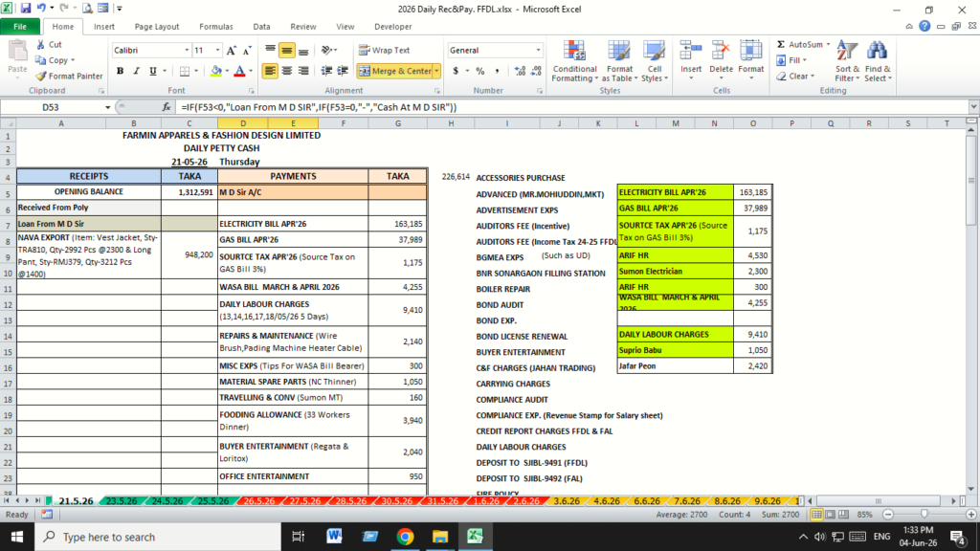Click Format Painter
This screenshot has width=980, height=551.
[x=69, y=77]
